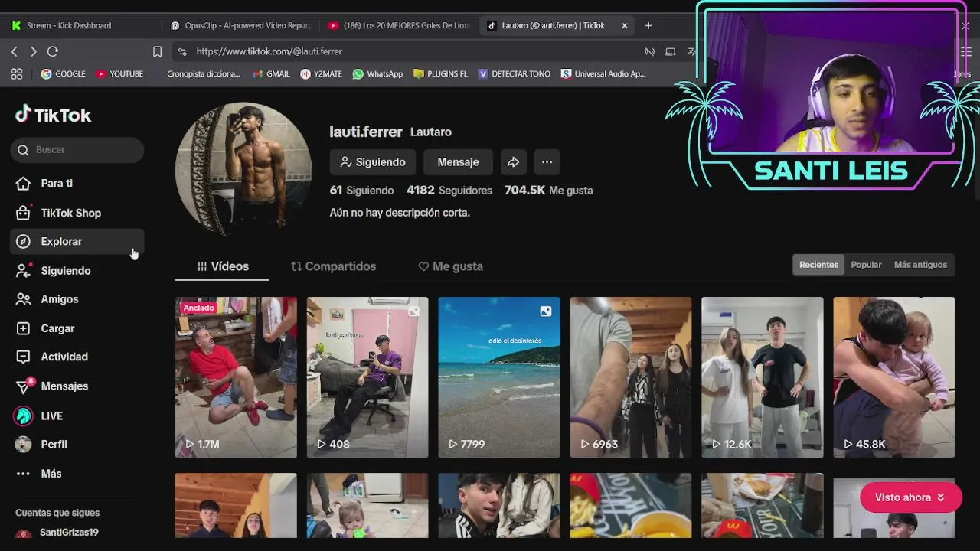Open YOUTUBE bookmark

119,74
